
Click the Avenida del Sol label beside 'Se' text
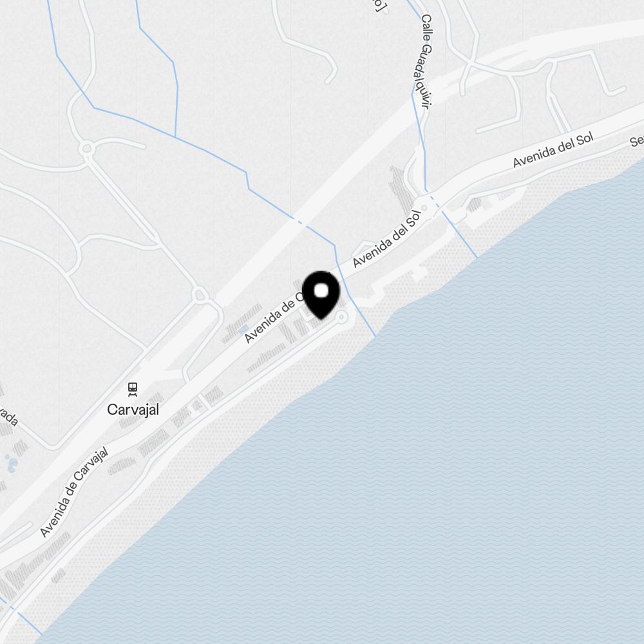tap(553, 150)
